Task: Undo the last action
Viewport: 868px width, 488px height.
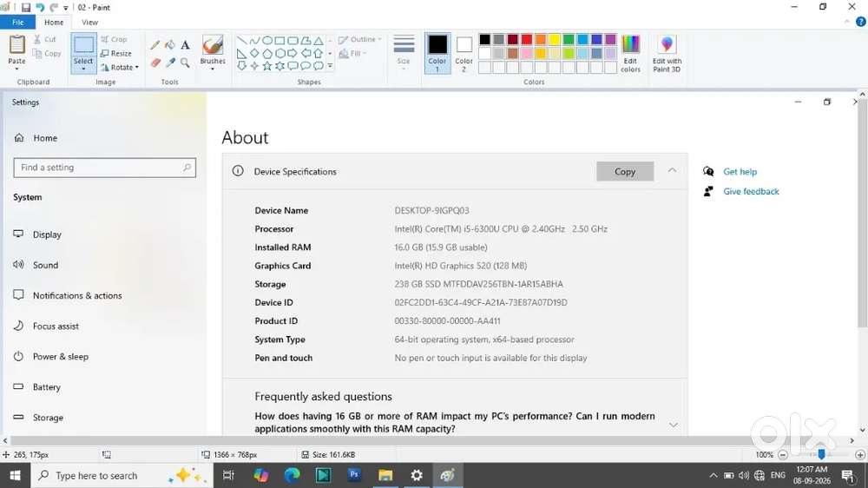Action: click(x=40, y=8)
